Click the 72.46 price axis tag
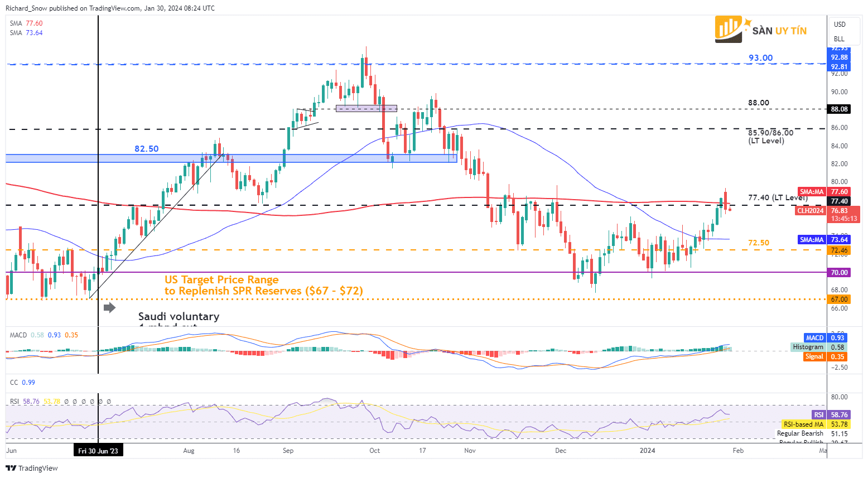The height and width of the screenshot is (478, 868). (x=839, y=250)
